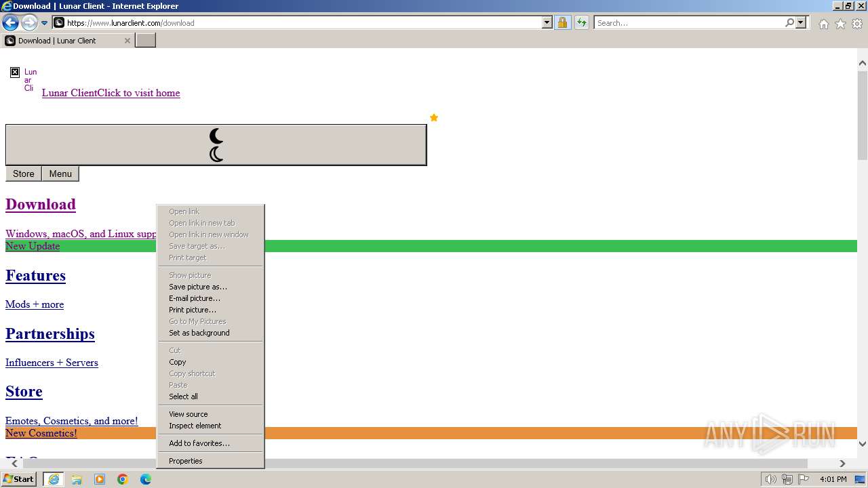Click the 4:01 PM system clock
Image resolution: width=868 pixels, height=488 pixels.
833,480
